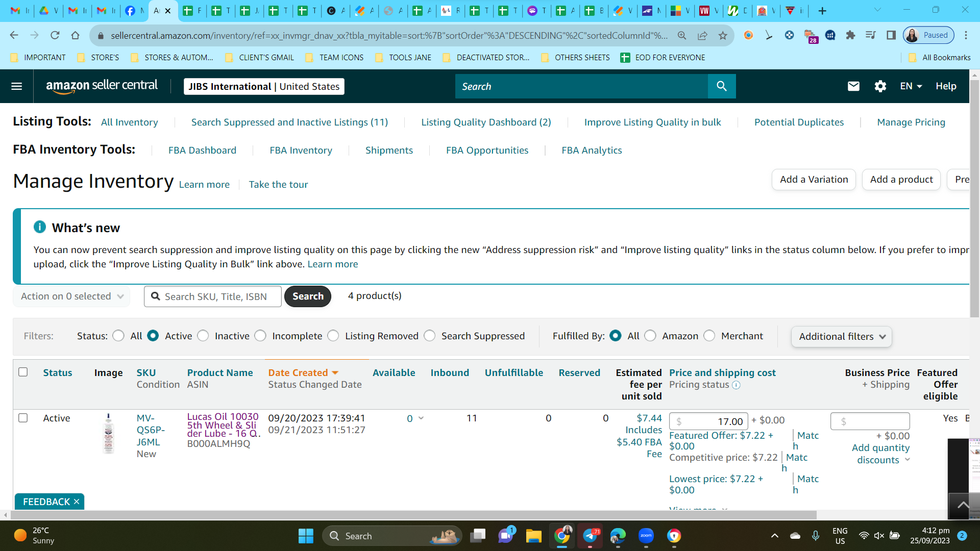Open All Inventory listing tool

click(x=130, y=122)
